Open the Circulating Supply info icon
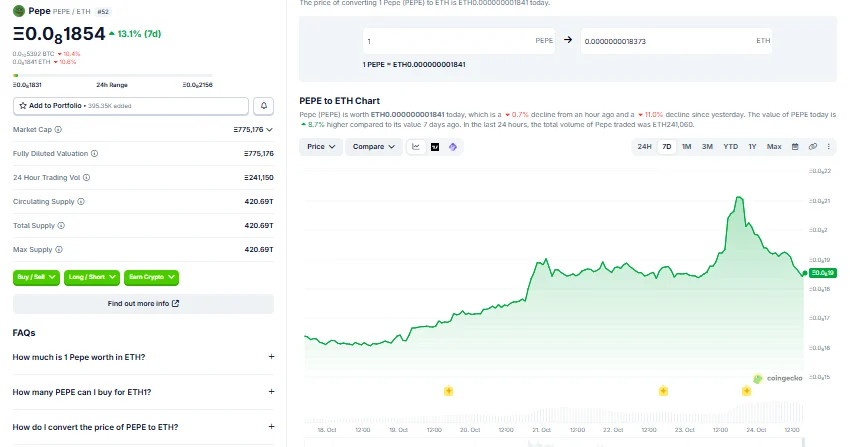The width and height of the screenshot is (850, 447). pos(81,202)
